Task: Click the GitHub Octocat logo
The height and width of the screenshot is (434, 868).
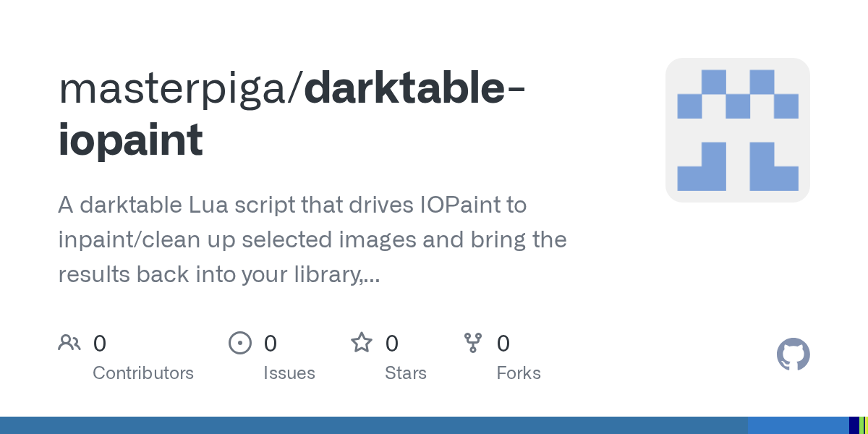Action: click(x=793, y=354)
